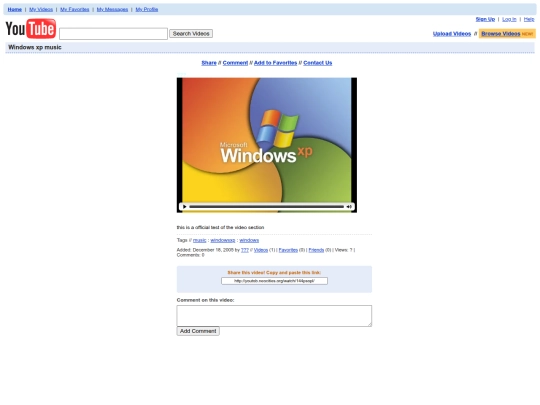
Task: Open the uploader's Friends link
Action: point(316,250)
